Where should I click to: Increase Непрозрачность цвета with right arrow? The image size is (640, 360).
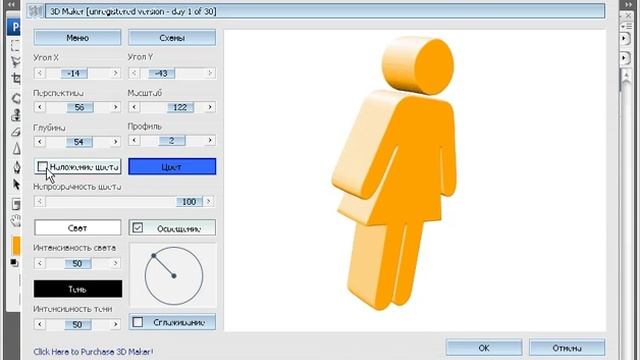point(209,201)
